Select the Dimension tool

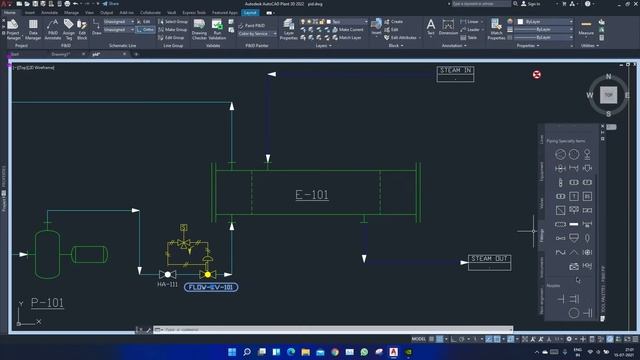tap(448, 27)
